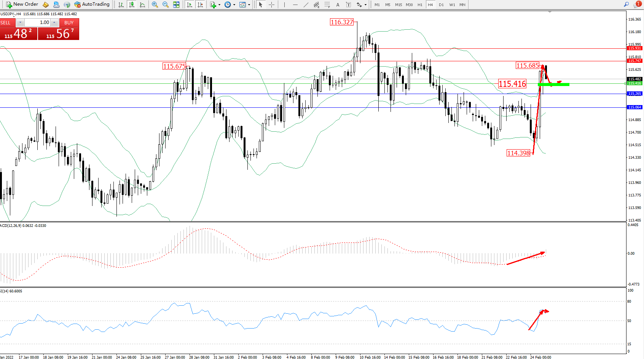Click the green 115.416 price level marker
The width and height of the screenshot is (644, 359).
553,84
